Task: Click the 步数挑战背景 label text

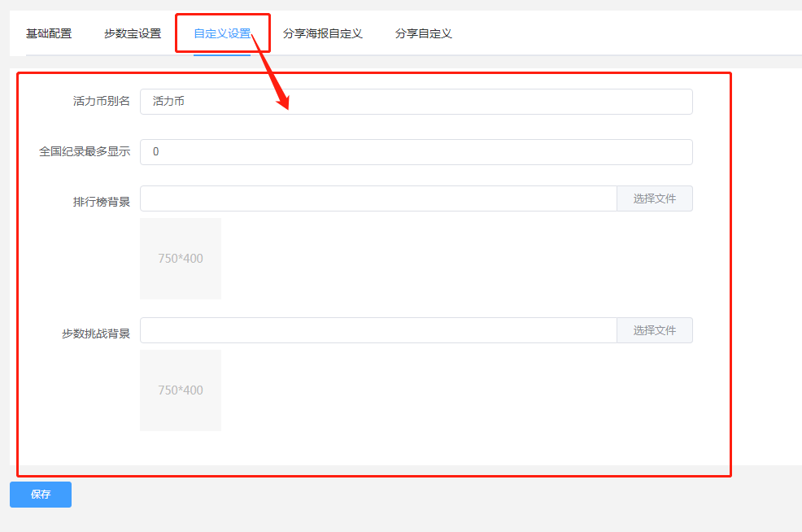Action: point(96,334)
